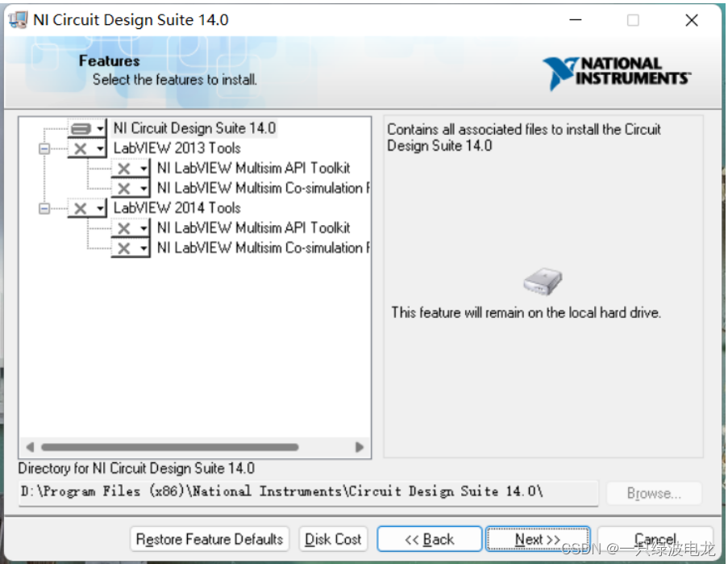Screen dimensions: 728x564
Task: Cancel the installation
Action: [655, 539]
